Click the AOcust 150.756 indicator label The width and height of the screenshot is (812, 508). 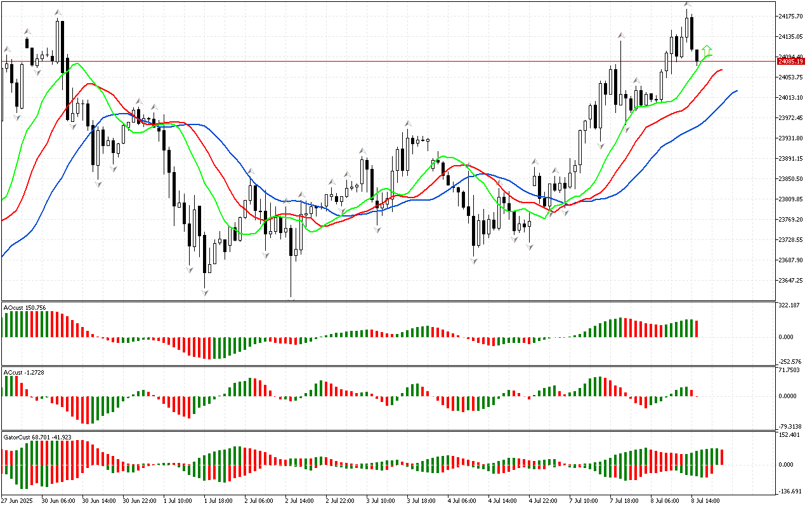pos(25,308)
